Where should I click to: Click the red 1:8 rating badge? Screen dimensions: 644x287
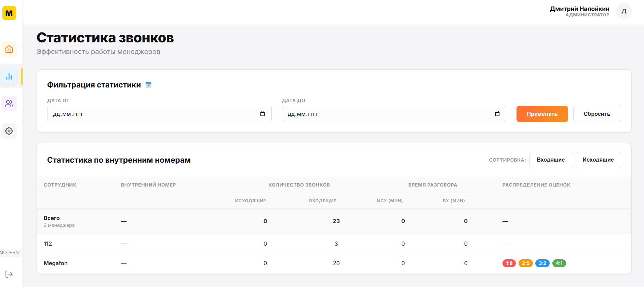pos(509,263)
